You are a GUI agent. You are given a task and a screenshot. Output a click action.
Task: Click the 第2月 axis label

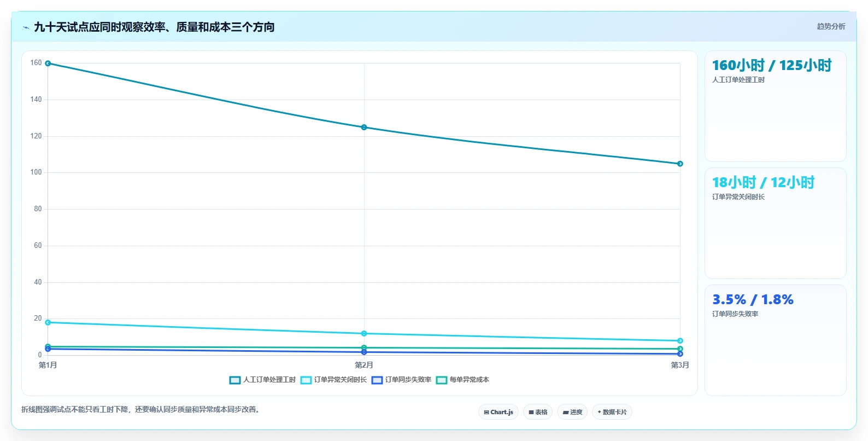pos(364,365)
